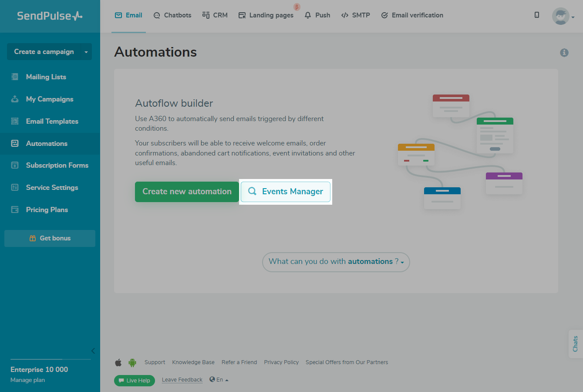Open the mobile device icon in header

(x=537, y=15)
